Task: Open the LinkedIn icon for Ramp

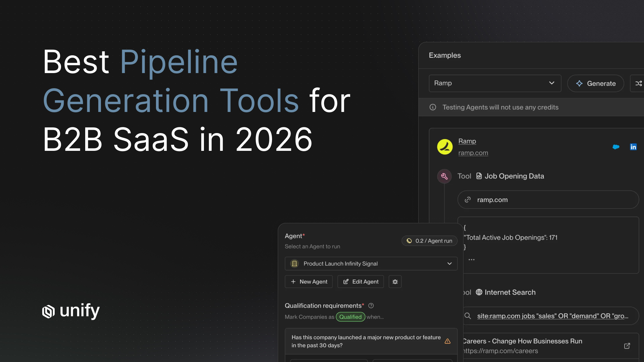Action: click(633, 147)
